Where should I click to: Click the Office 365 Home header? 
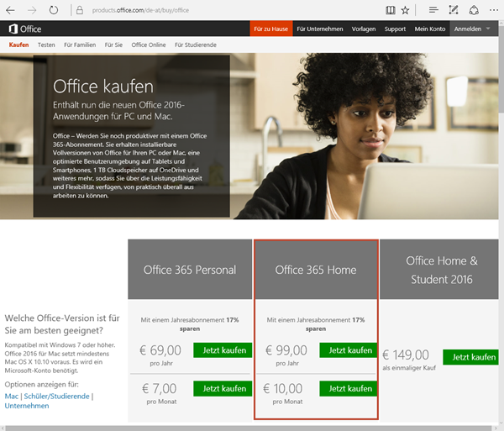316,270
